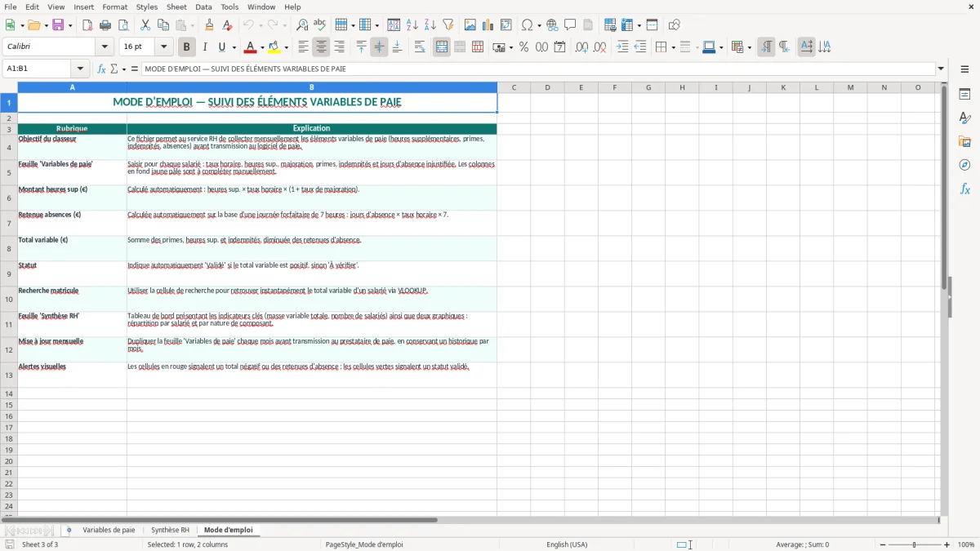Open the sidebar Properties panel icon
980x551 pixels.
[x=964, y=94]
